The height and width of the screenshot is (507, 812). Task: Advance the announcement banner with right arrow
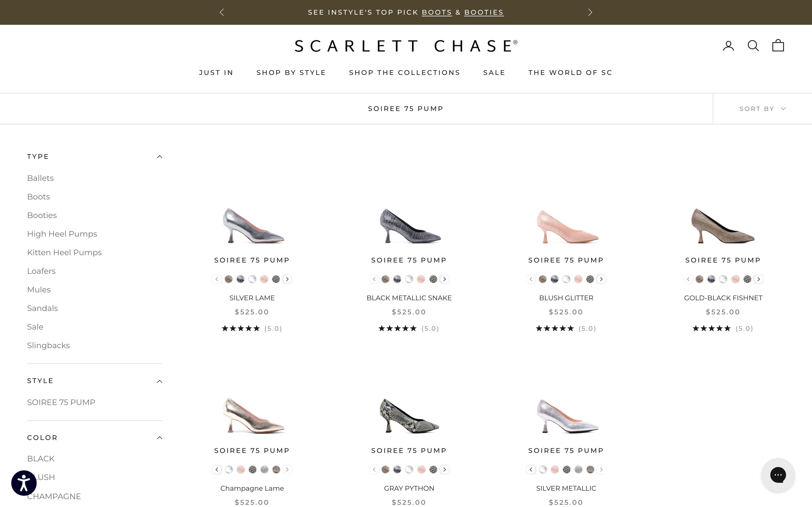pos(590,12)
